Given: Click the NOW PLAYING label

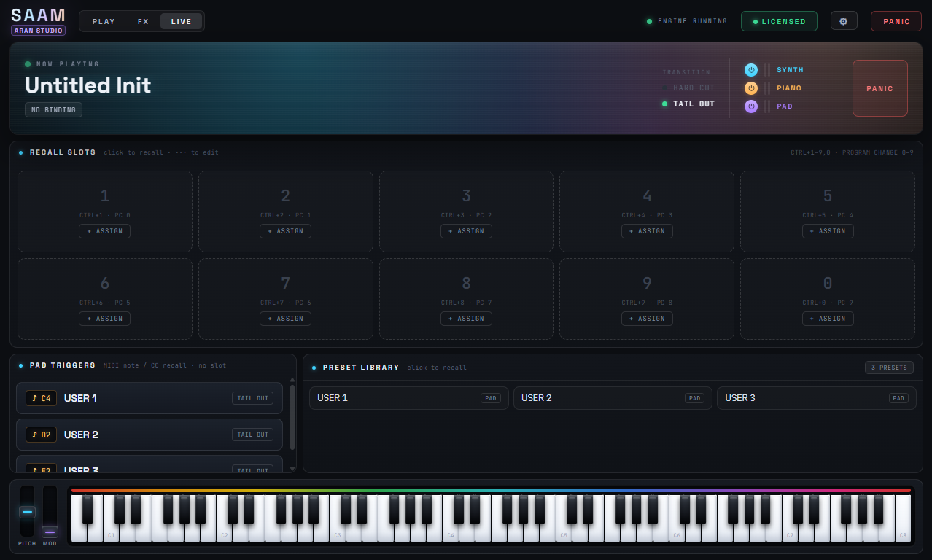Looking at the screenshot, I should pos(68,64).
